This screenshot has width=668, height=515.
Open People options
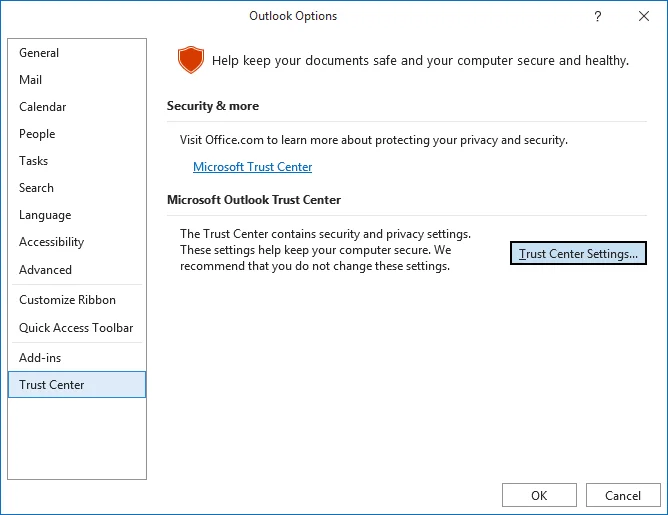pos(77,134)
